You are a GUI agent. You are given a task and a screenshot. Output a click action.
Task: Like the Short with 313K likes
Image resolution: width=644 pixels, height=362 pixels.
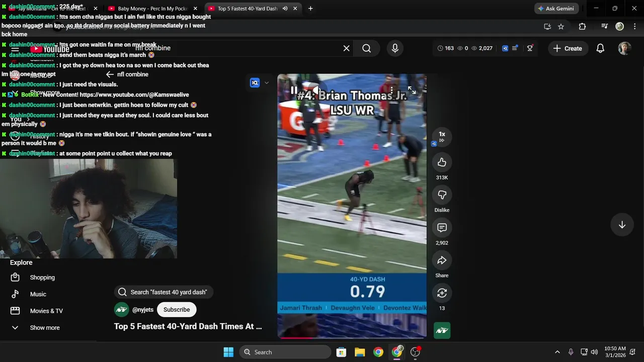tap(442, 162)
